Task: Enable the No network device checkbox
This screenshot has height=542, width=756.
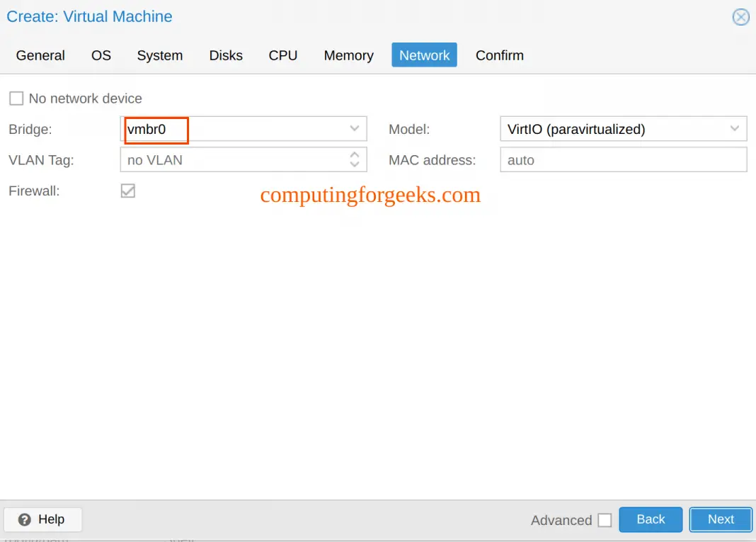Action: click(x=16, y=98)
